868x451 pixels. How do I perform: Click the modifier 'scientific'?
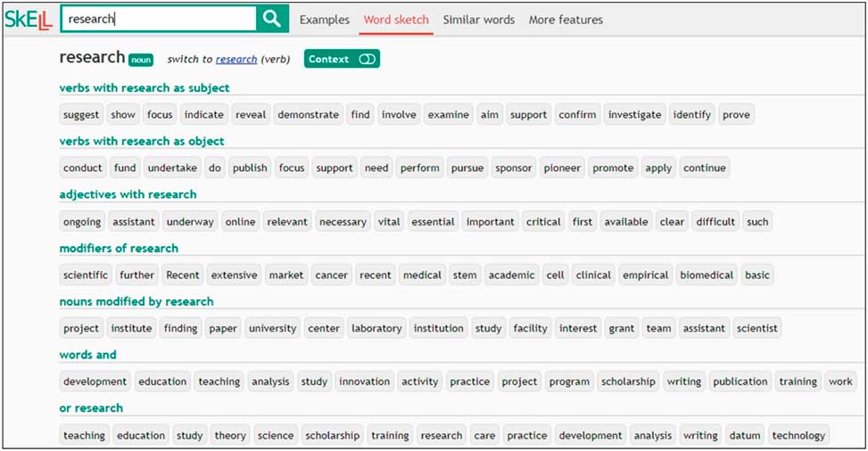click(86, 275)
